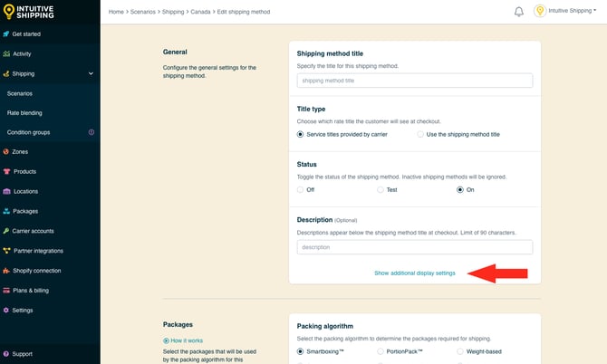This screenshot has height=364, width=607.
Task: Click the How it works play icon
Action: (x=166, y=340)
